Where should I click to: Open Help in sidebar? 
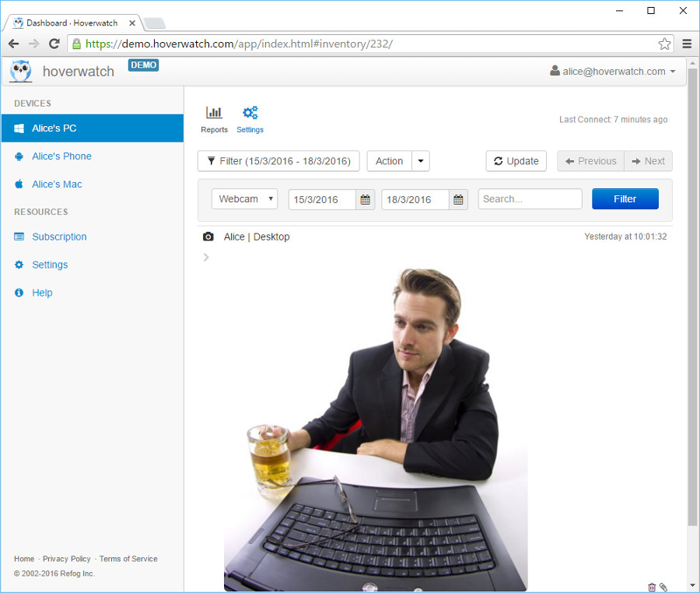[x=42, y=293]
